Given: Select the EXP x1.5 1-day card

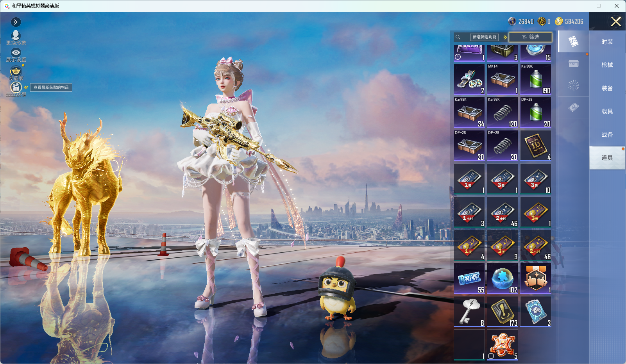Looking at the screenshot, I should click(469, 179).
